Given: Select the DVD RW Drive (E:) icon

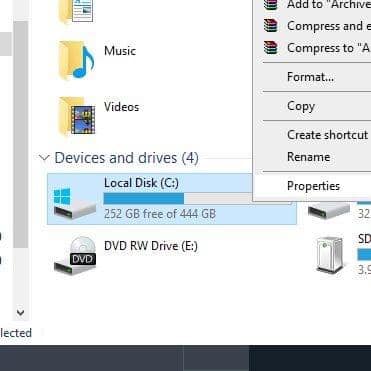Looking at the screenshot, I should click(75, 256).
